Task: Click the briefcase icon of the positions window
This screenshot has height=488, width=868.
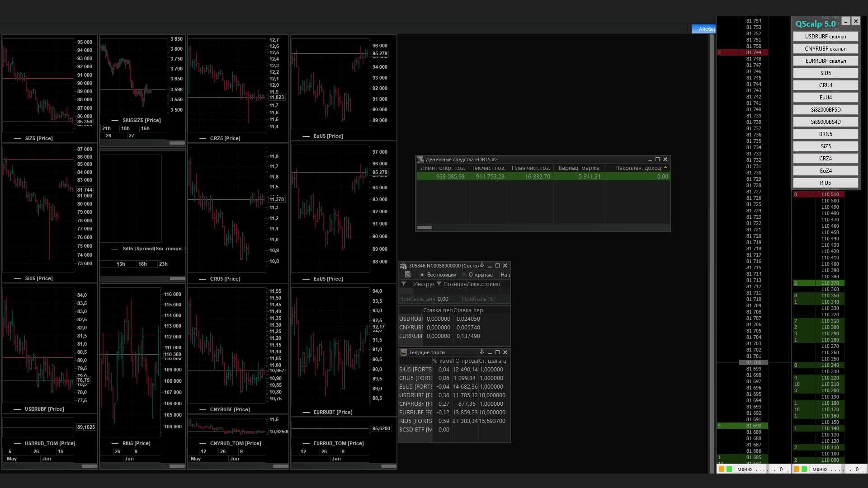Action: (x=403, y=266)
